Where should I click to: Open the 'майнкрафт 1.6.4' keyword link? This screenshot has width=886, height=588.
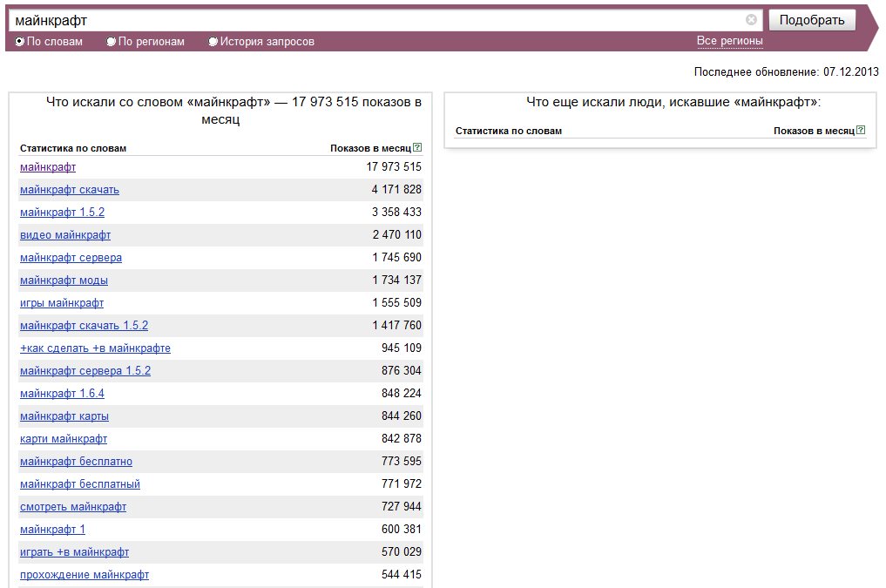click(62, 393)
